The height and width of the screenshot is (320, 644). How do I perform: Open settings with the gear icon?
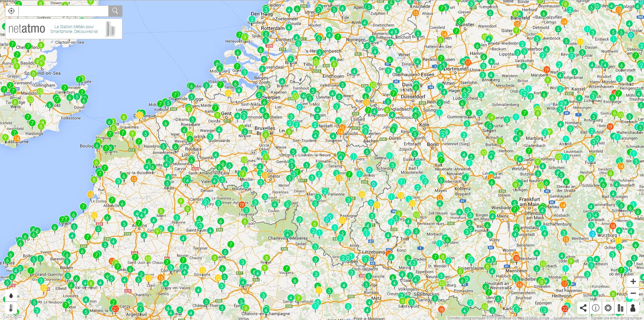[608, 308]
